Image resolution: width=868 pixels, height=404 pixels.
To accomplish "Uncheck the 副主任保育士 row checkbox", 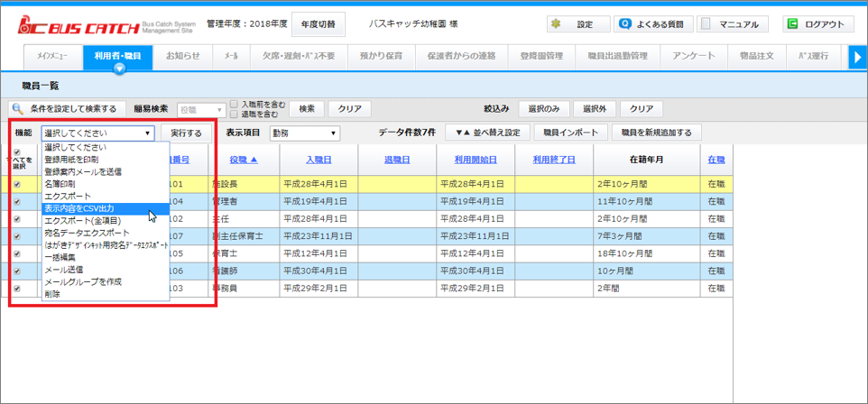I will [17, 236].
